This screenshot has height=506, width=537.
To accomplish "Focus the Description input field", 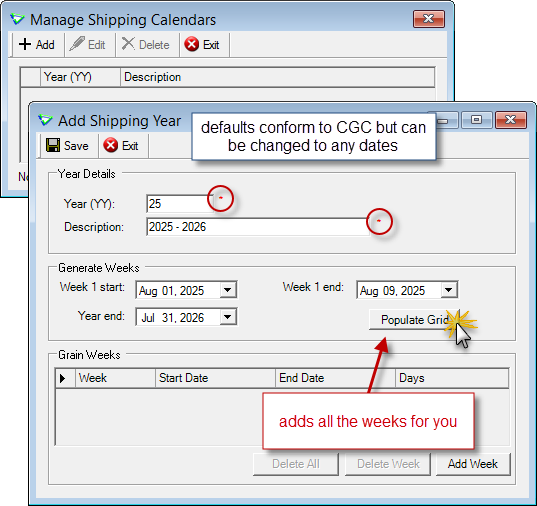I will [x=258, y=227].
